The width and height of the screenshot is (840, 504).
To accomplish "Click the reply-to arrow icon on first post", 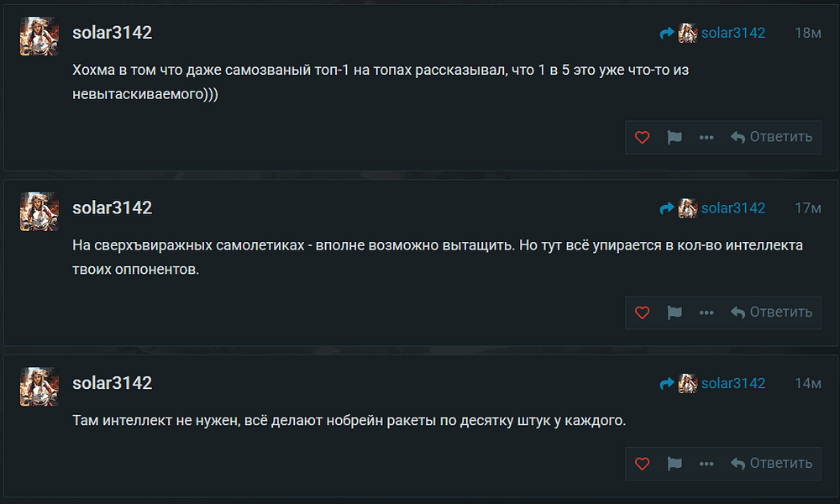I will [667, 33].
